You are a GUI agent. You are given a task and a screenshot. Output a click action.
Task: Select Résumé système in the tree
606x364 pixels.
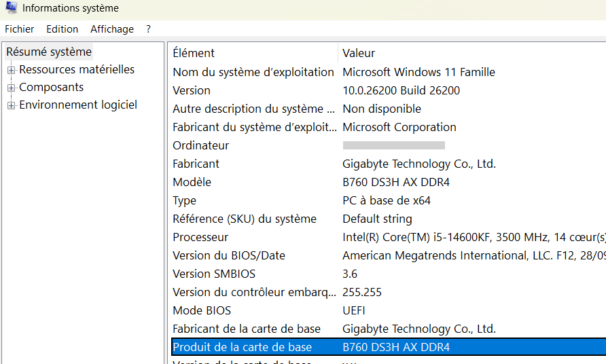[49, 52]
